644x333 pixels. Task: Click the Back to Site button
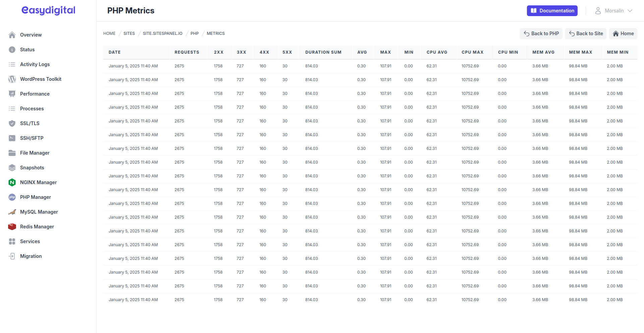[586, 34]
